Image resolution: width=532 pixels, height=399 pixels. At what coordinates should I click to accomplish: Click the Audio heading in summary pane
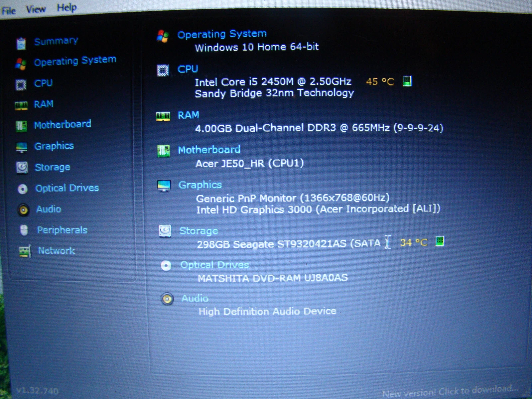[195, 298]
